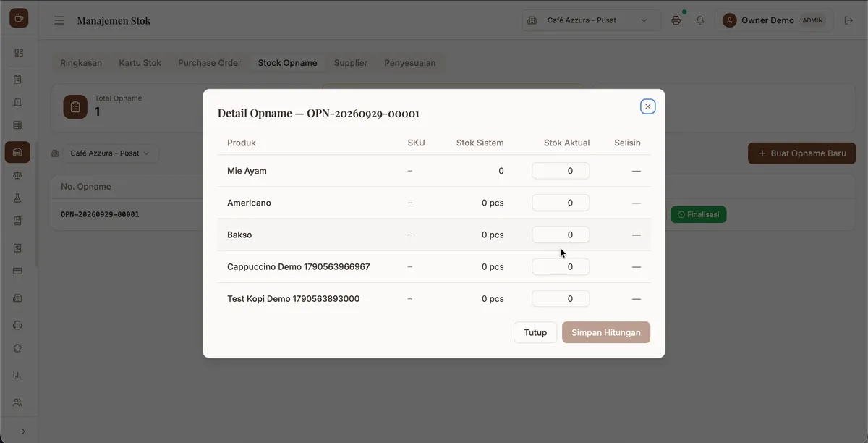Image resolution: width=868 pixels, height=443 pixels.
Task: Click the logout icon in header
Action: click(x=849, y=20)
